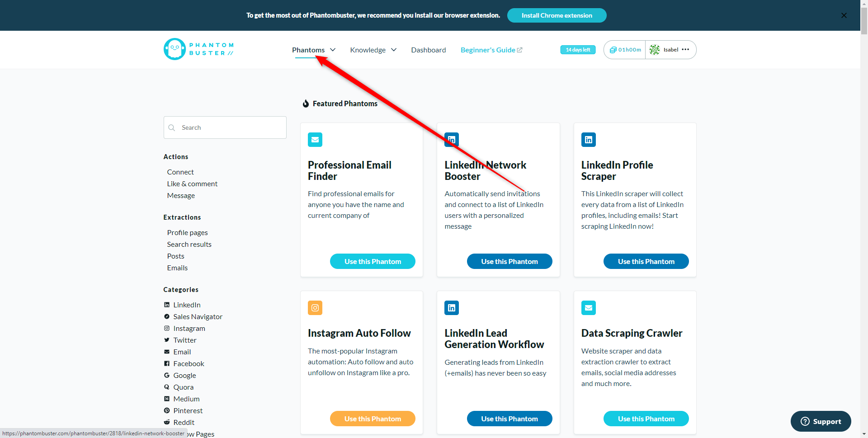Click the scrollbar down arrow
Screen dimensions: 868x438
click(x=864, y=434)
